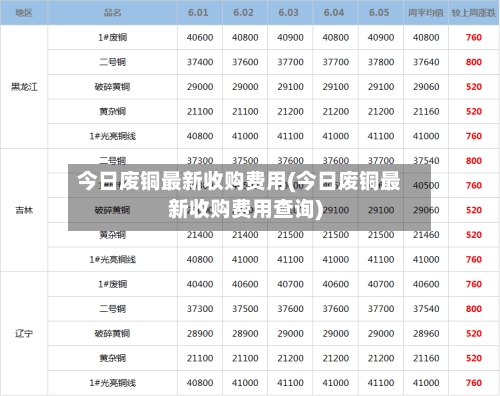Click 二号铜 product name under 黑龙江
Image resolution: width=500 pixels, height=396 pixels.
(x=112, y=62)
